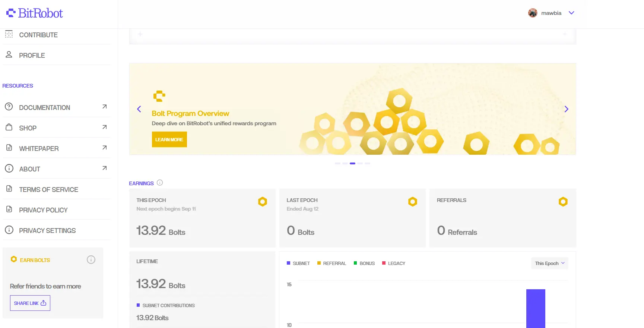
Task: Click the Privacy Settings info icon
Action: pyautogui.click(x=9, y=230)
